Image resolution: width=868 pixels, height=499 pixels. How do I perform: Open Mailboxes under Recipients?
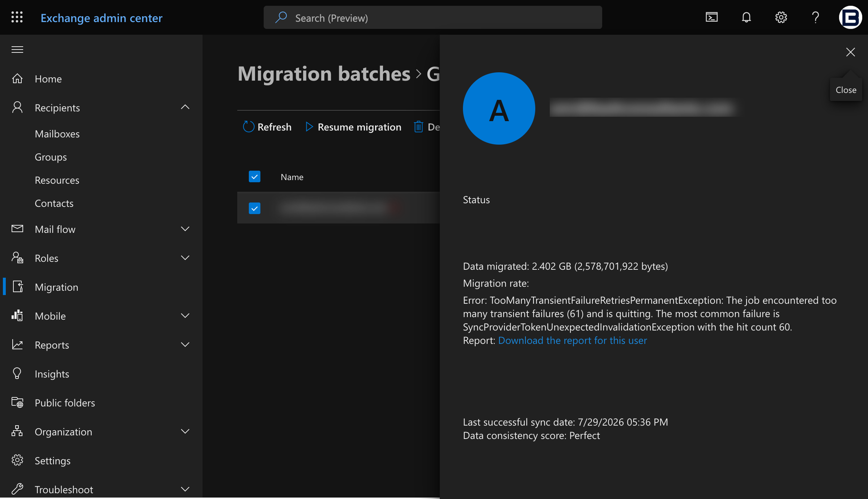(57, 134)
